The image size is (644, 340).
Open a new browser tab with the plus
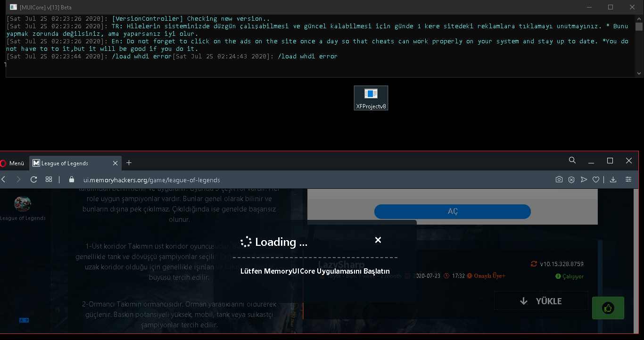click(129, 163)
